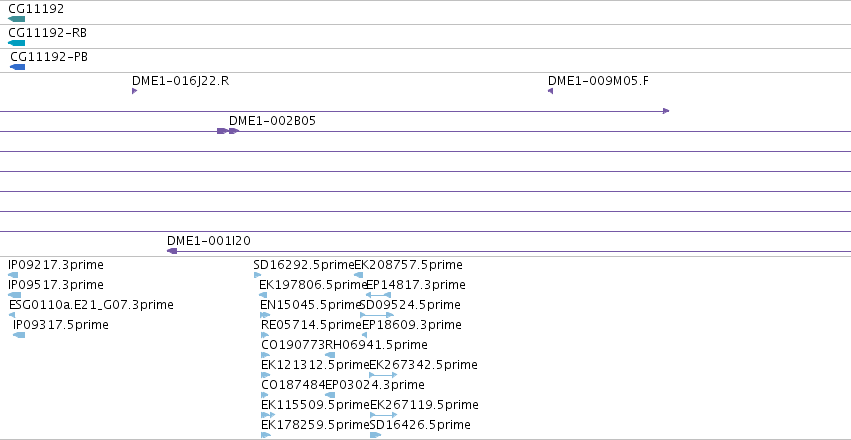The height and width of the screenshot is (440, 851).
Task: Click the RH06941.5prime EST glyph
Action: pos(330,355)
